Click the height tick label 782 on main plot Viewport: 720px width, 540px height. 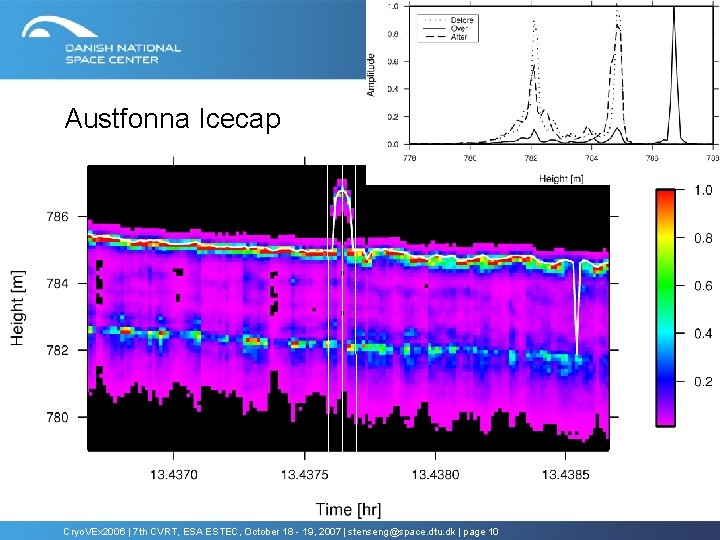57,350
